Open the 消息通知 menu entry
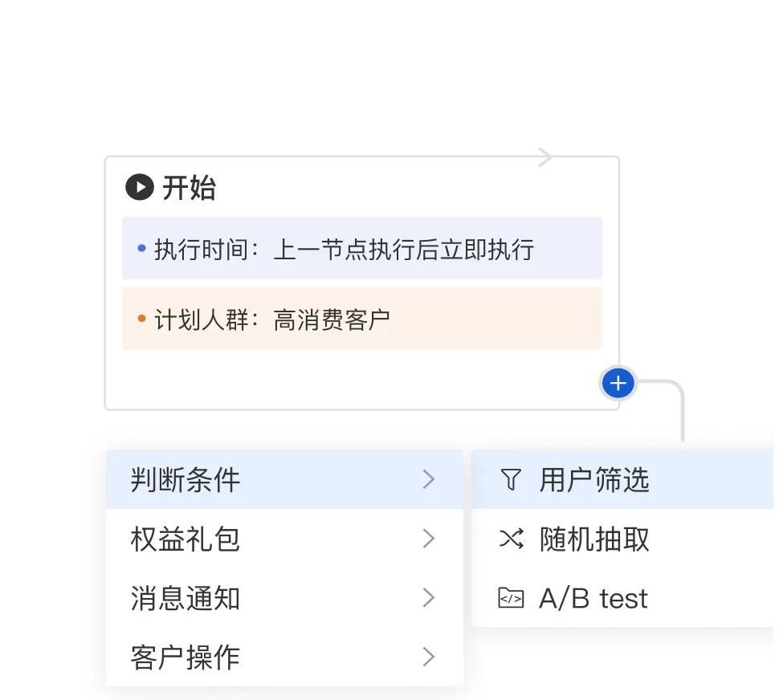The height and width of the screenshot is (700, 783). [186, 598]
